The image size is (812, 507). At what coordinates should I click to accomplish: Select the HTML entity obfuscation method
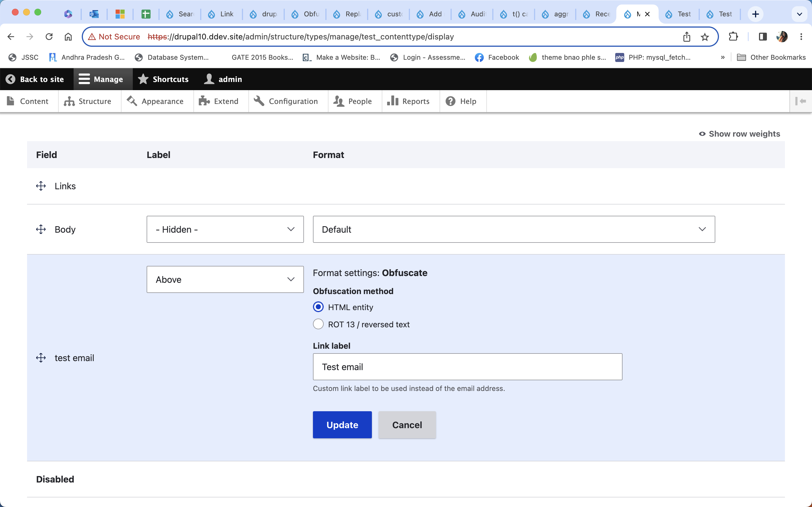coord(318,307)
